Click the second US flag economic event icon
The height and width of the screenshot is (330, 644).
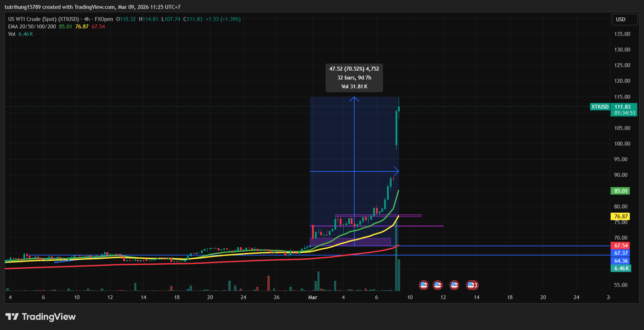[x=438, y=285]
